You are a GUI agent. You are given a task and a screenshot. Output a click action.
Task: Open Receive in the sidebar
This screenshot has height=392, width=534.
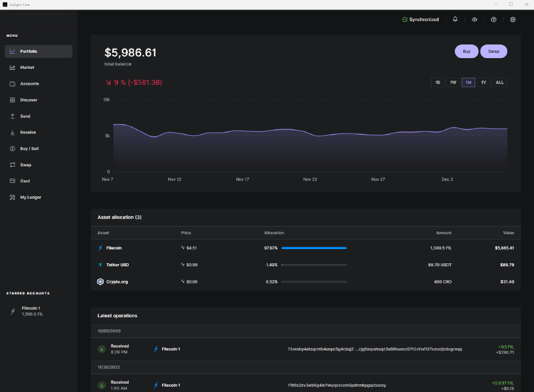coord(27,132)
